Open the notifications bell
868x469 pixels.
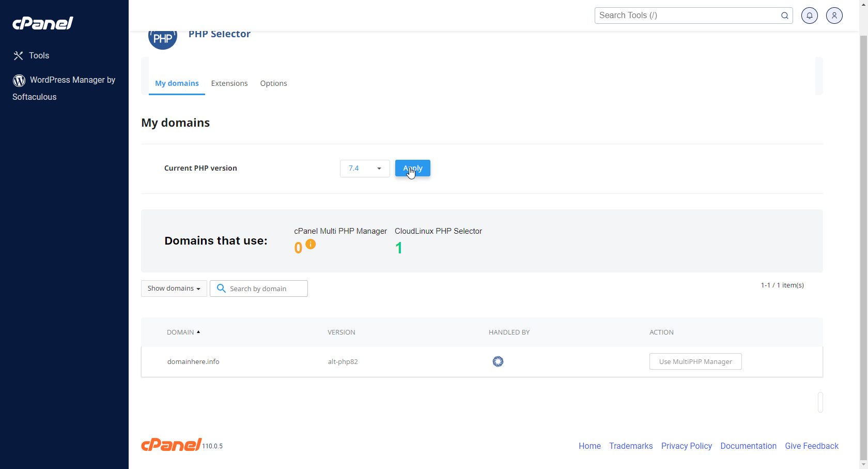[x=810, y=16]
